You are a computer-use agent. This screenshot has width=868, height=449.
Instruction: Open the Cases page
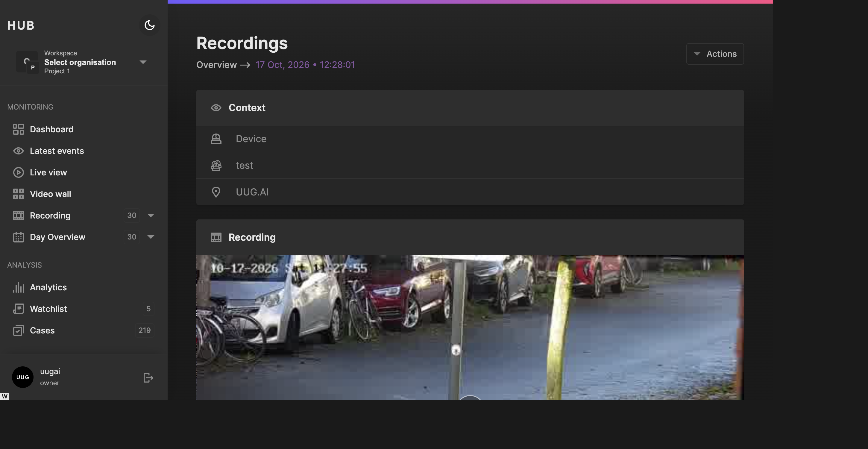[x=42, y=331]
